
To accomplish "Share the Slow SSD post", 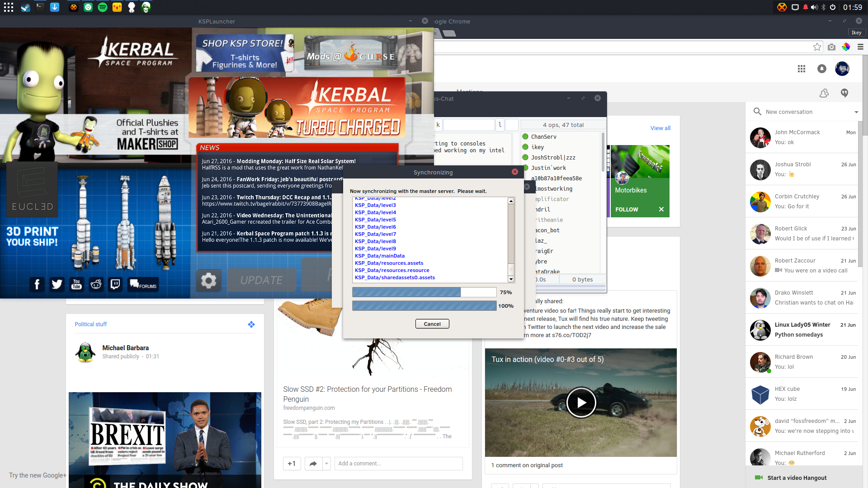I will tap(313, 464).
